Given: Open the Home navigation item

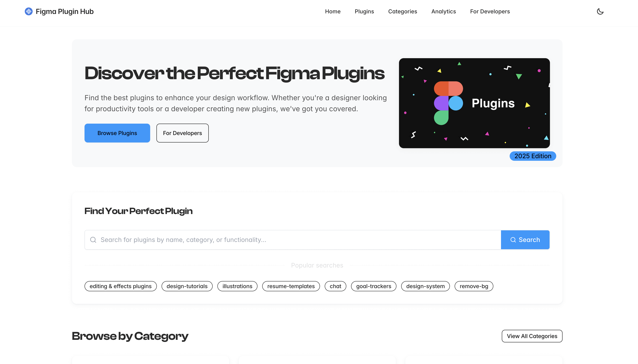Looking at the screenshot, I should (x=333, y=11).
